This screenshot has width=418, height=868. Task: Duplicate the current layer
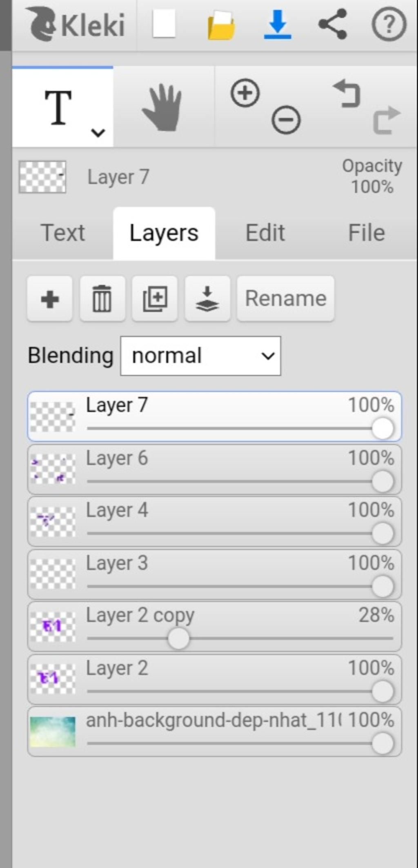(x=155, y=299)
